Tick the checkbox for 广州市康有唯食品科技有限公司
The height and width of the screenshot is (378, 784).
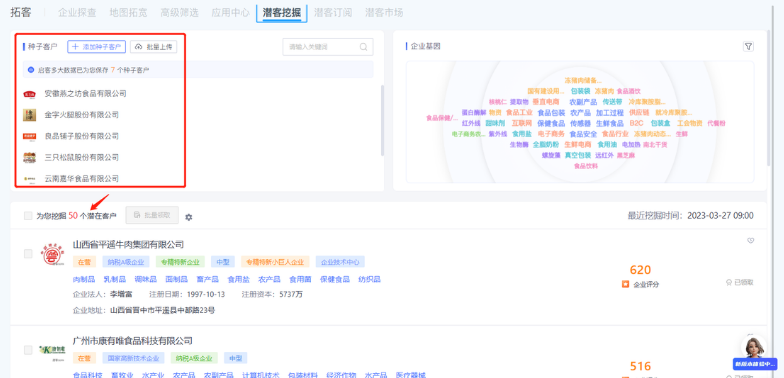(28, 350)
